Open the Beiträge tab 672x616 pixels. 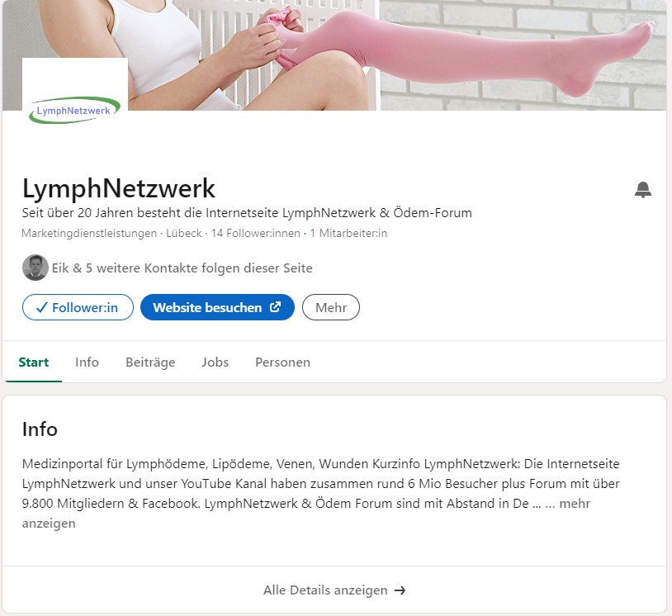pyautogui.click(x=150, y=362)
